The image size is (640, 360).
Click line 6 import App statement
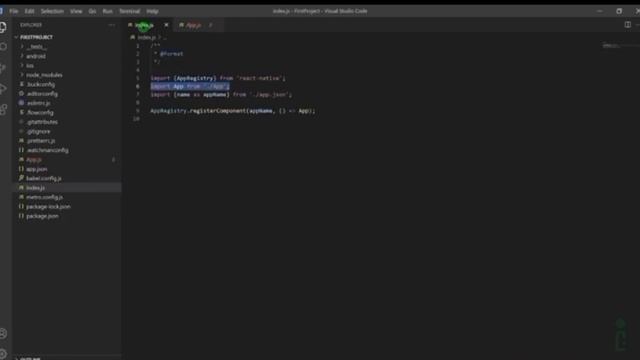click(x=190, y=87)
